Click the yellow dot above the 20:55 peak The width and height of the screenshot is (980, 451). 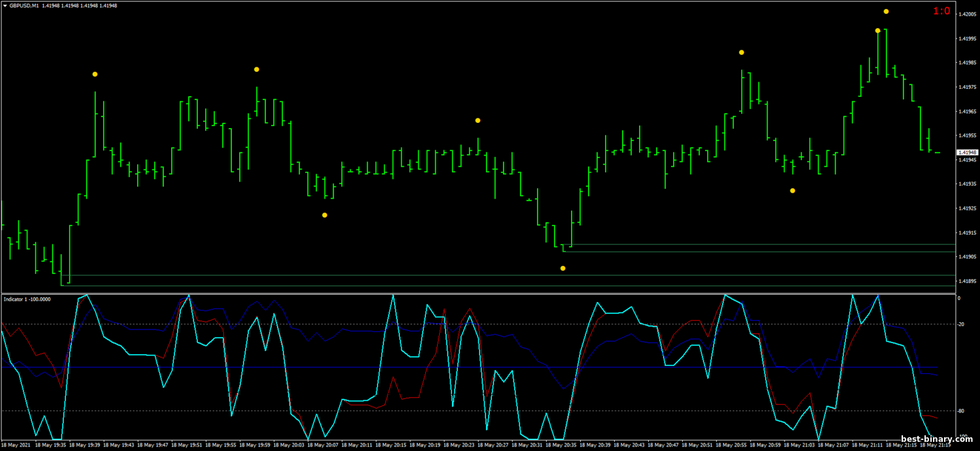tap(742, 52)
